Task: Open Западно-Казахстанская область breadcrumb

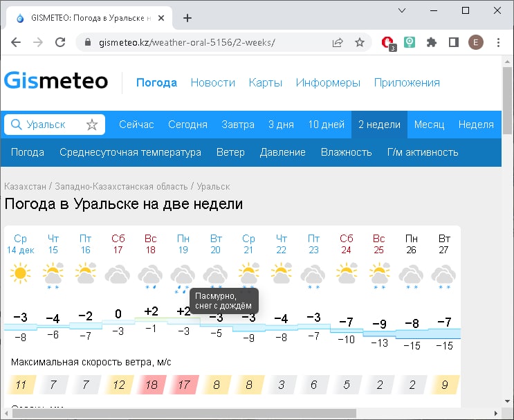Action: pos(121,187)
